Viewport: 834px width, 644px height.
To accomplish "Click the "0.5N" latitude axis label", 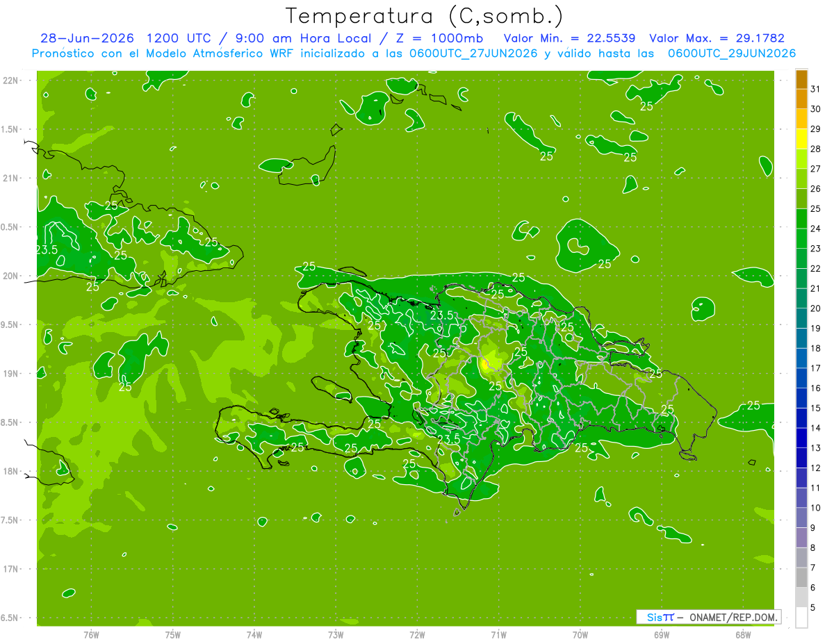I will (x=10, y=227).
